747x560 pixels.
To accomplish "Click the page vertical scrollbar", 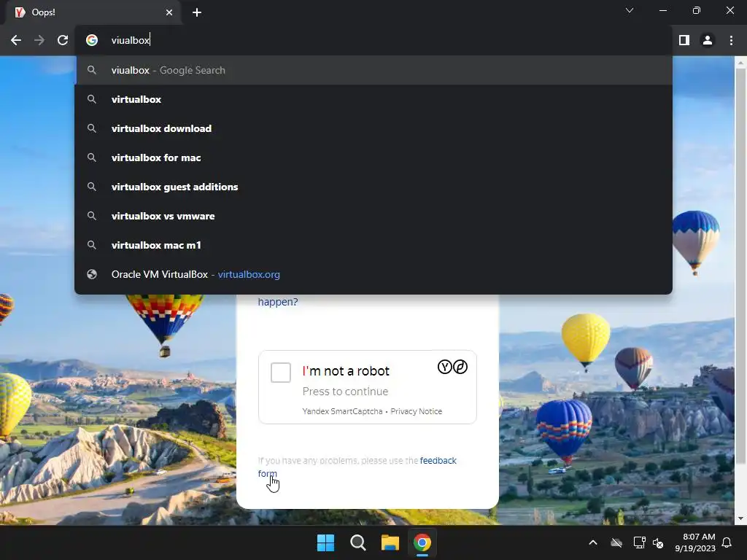I will coord(740,267).
